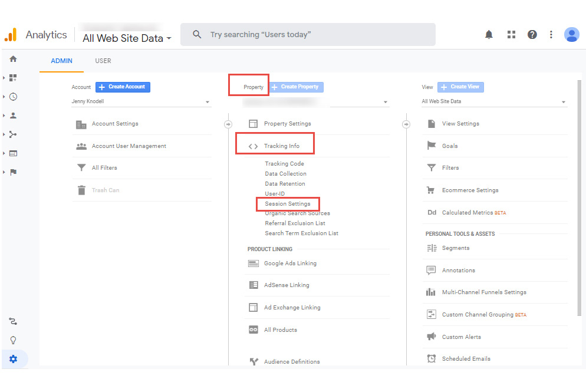Open Discover lightbulb icon in sidebar
The width and height of the screenshot is (586, 392).
(13, 340)
